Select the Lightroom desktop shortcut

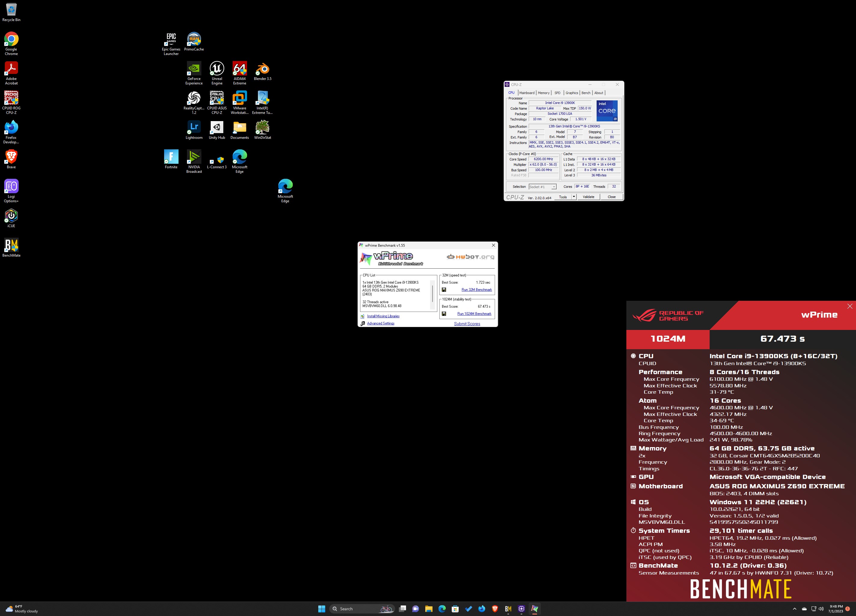pyautogui.click(x=194, y=130)
